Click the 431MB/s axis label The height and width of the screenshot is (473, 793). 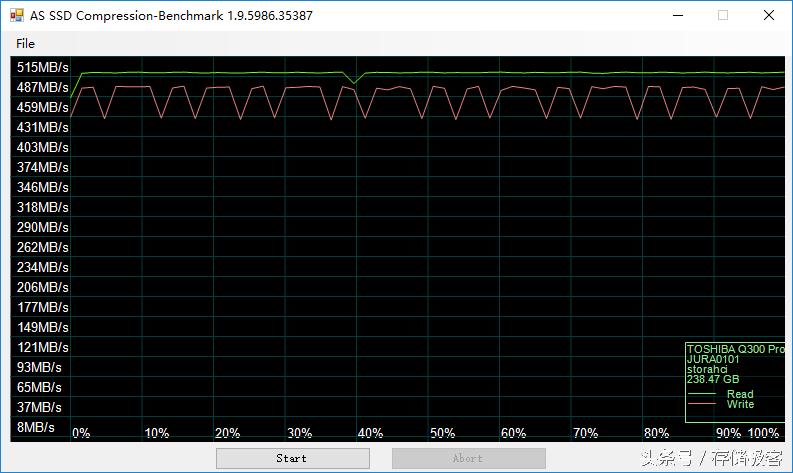coord(42,127)
